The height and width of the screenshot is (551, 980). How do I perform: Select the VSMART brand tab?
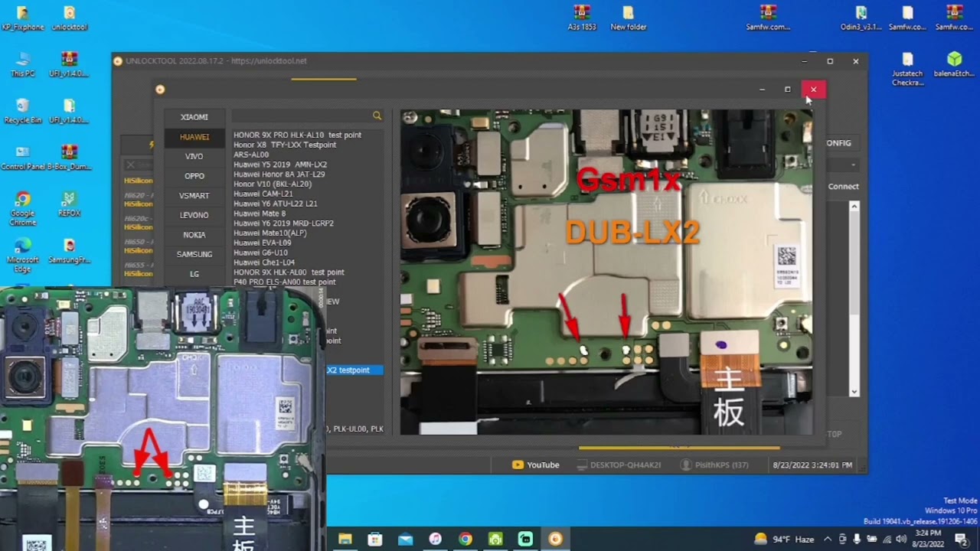194,196
